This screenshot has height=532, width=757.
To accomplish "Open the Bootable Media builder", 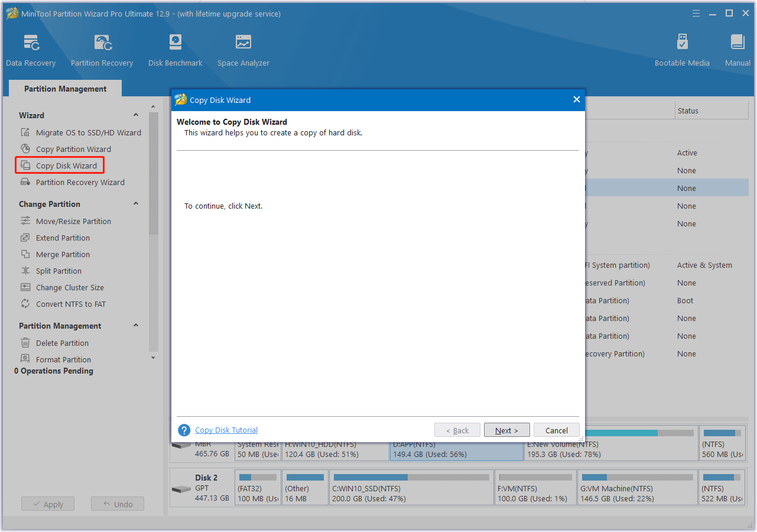I will [x=682, y=51].
